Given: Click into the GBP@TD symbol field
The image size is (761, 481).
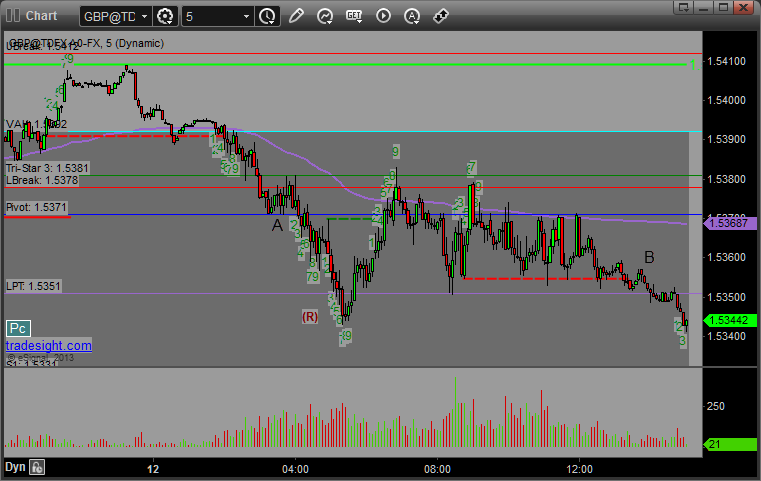Looking at the screenshot, I should tap(110, 17).
